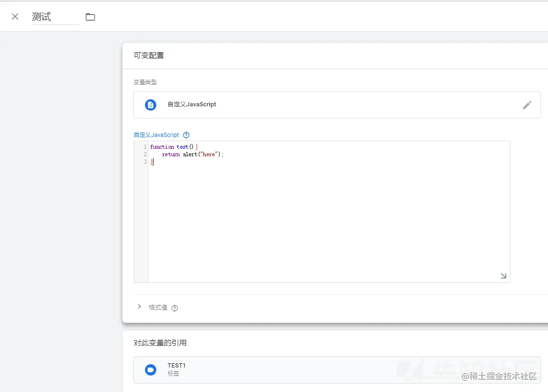Click the 可变配置 heading
This screenshot has width=548, height=392.
click(149, 56)
